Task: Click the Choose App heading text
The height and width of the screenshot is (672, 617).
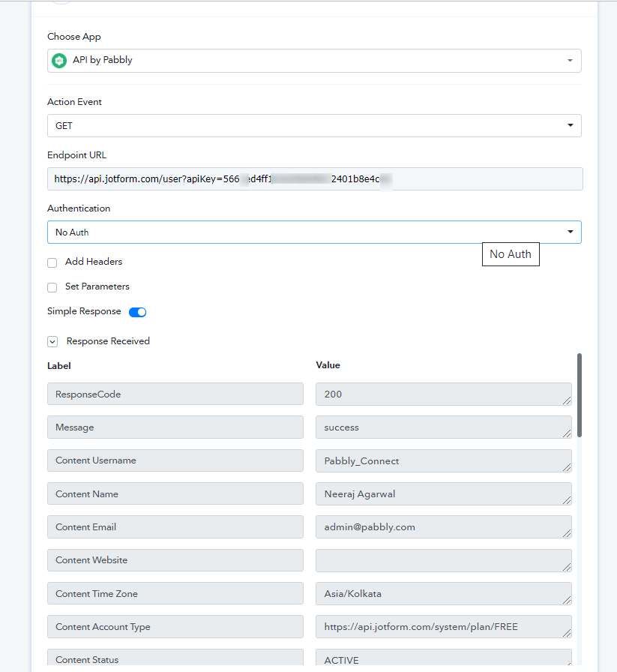Action: (74, 37)
